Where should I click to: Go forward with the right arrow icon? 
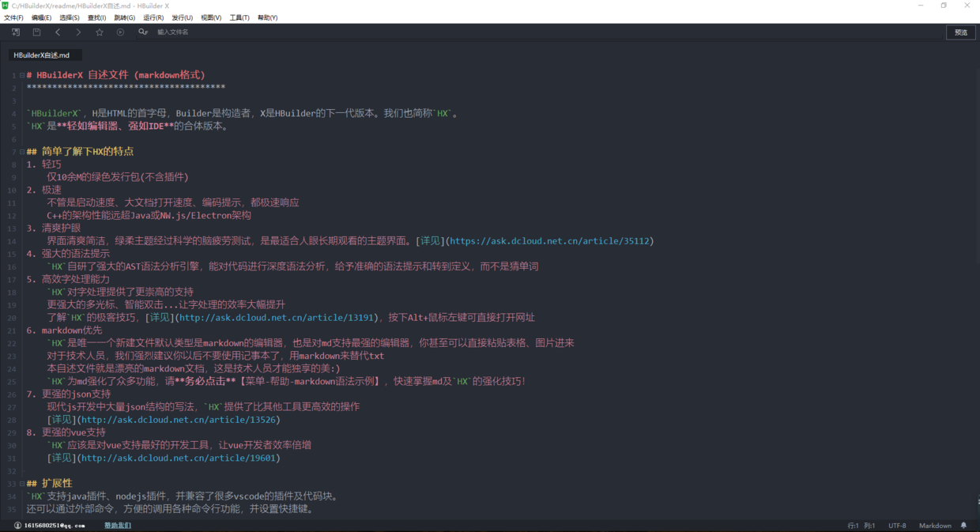pyautogui.click(x=78, y=32)
